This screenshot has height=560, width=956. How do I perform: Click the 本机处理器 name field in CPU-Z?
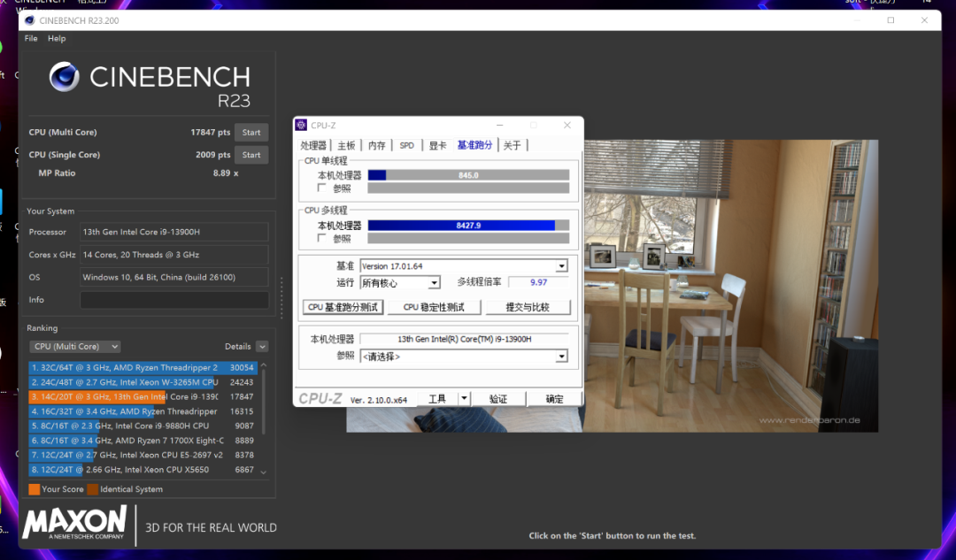click(464, 339)
